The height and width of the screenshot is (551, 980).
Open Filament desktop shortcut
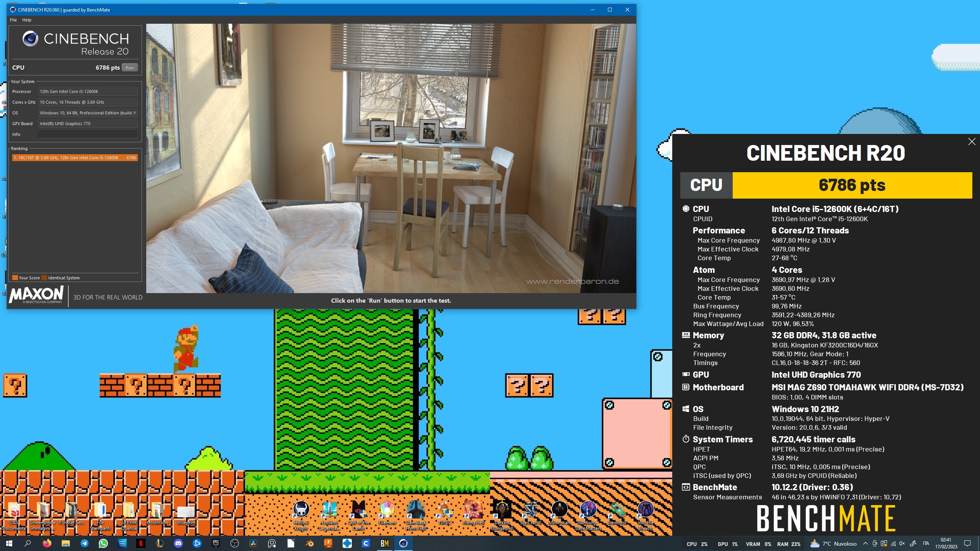tap(387, 514)
